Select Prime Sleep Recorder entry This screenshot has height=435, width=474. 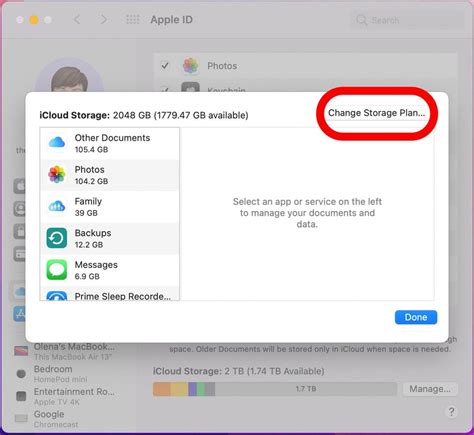[110, 294]
